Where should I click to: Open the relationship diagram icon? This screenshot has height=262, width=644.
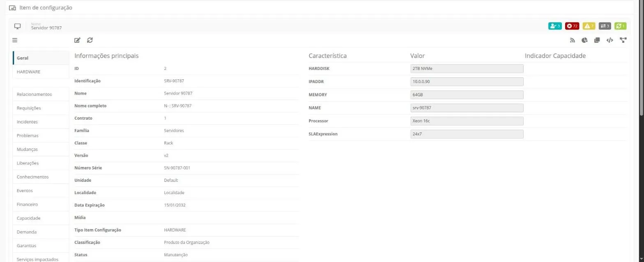click(x=623, y=40)
